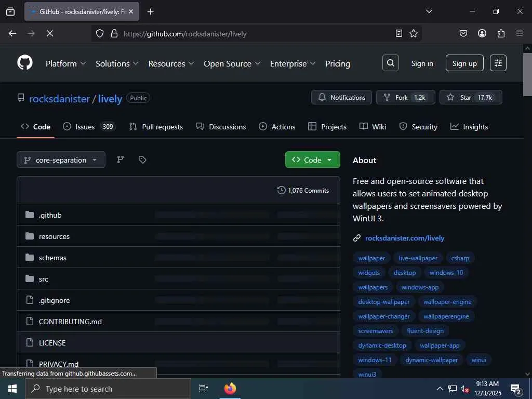The image size is (532, 399).
Task: Open the Firefox View icon
Action: click(10, 12)
